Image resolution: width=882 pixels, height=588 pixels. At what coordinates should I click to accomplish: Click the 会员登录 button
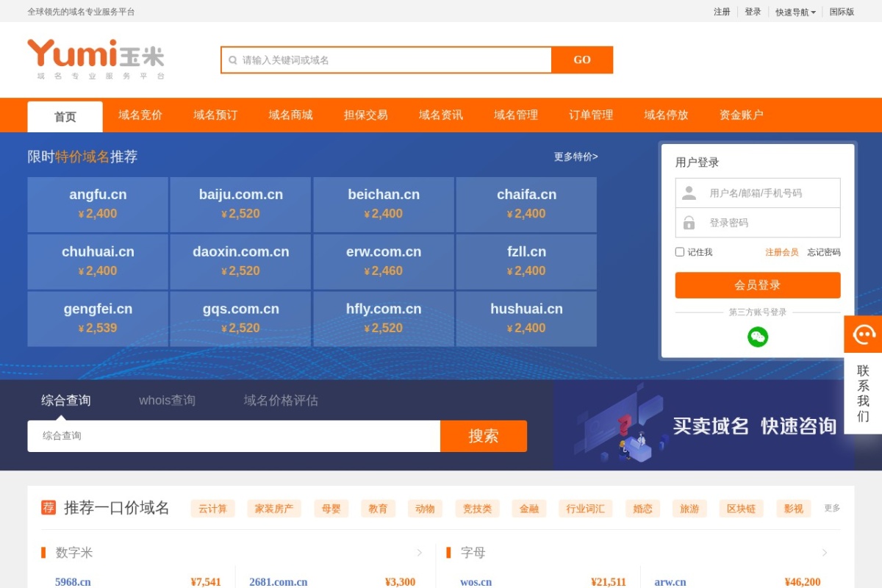tap(758, 285)
